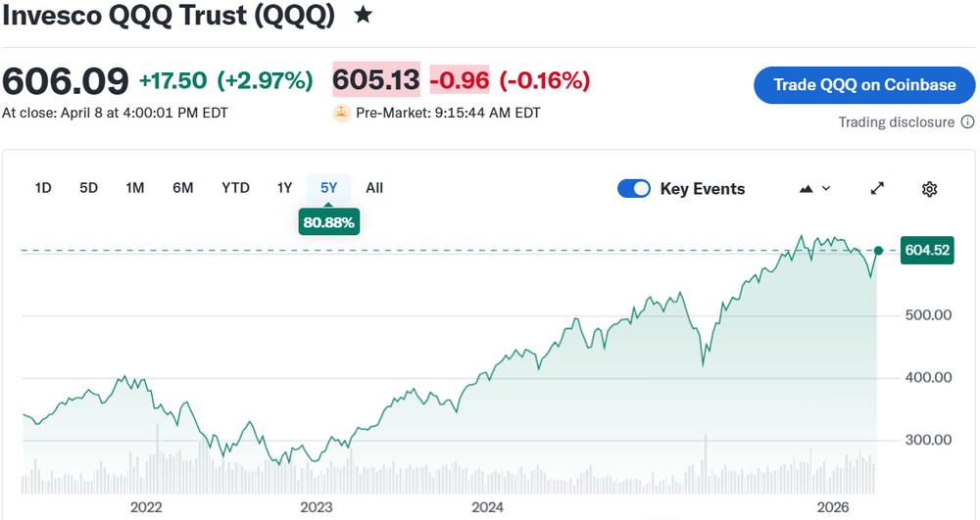
Task: Click Trade QQQ on Coinbase button
Action: pos(864,85)
